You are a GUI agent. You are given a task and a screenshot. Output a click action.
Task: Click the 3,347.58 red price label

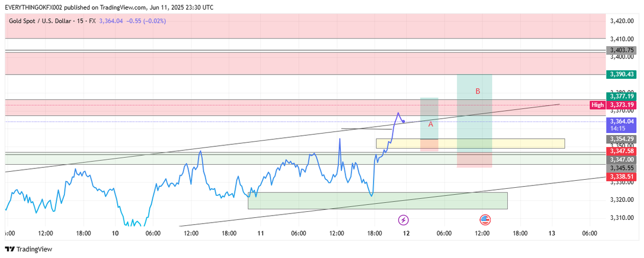pos(621,152)
